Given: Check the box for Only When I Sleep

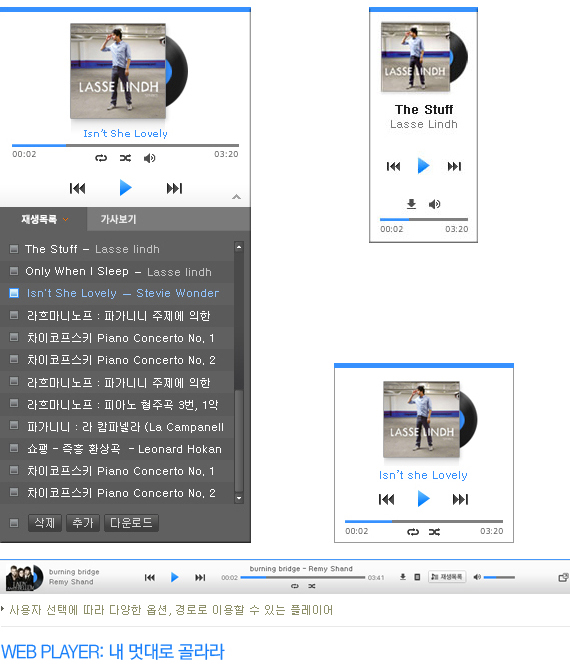Looking at the screenshot, I should 14,271.
